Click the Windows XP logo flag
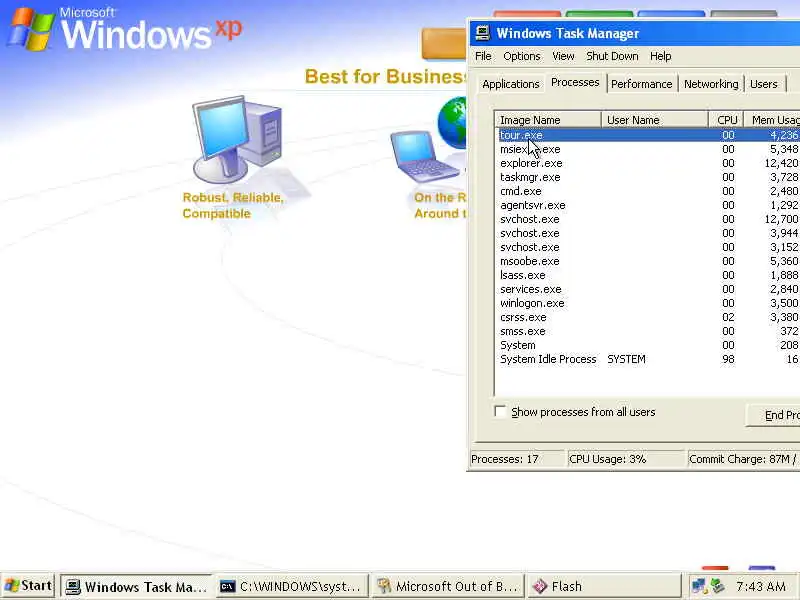Viewport: 800px width, 600px height. pyautogui.click(x=31, y=30)
